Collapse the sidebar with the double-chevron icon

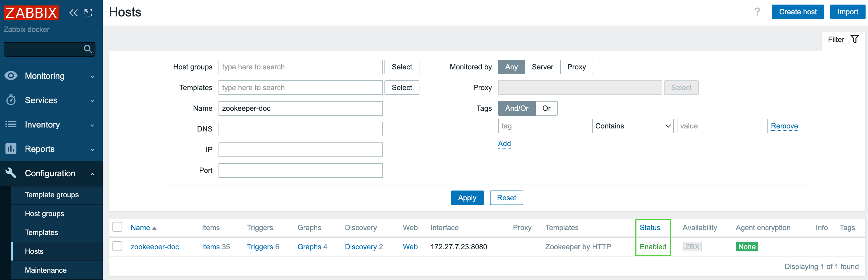pos(74,12)
